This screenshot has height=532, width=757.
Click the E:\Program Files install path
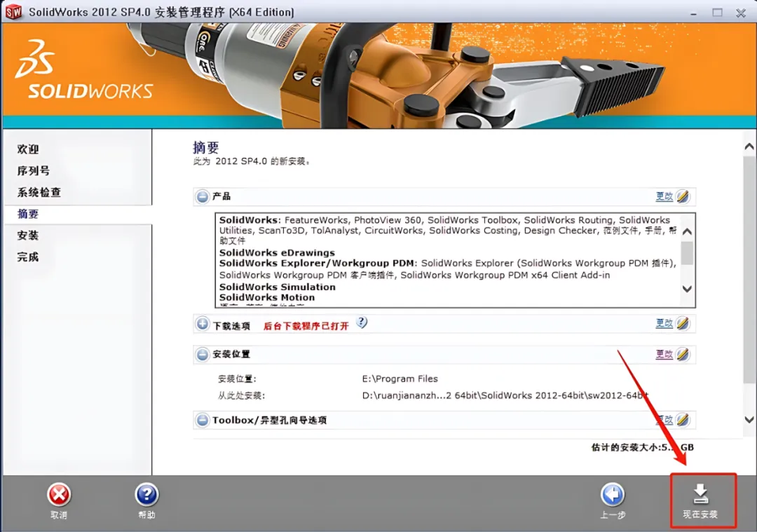[x=400, y=378]
